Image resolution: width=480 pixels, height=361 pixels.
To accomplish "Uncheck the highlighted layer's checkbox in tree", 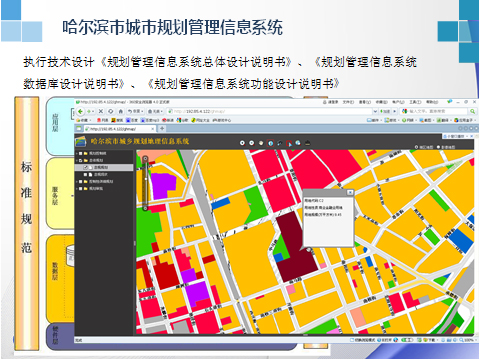I will tap(86, 167).
